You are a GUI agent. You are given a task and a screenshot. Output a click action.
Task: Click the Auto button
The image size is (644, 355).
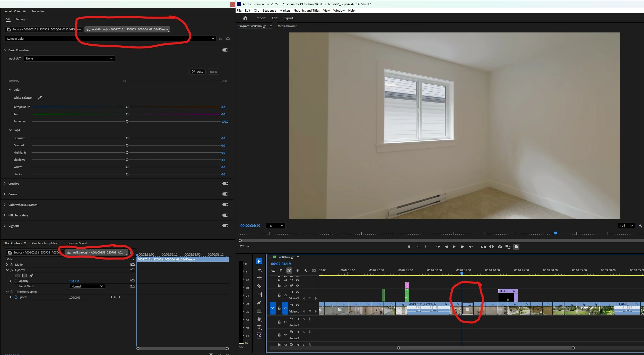pos(197,72)
